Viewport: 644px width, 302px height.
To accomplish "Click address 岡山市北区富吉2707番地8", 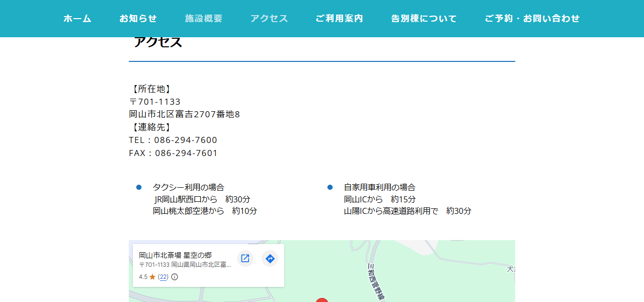I will [185, 114].
